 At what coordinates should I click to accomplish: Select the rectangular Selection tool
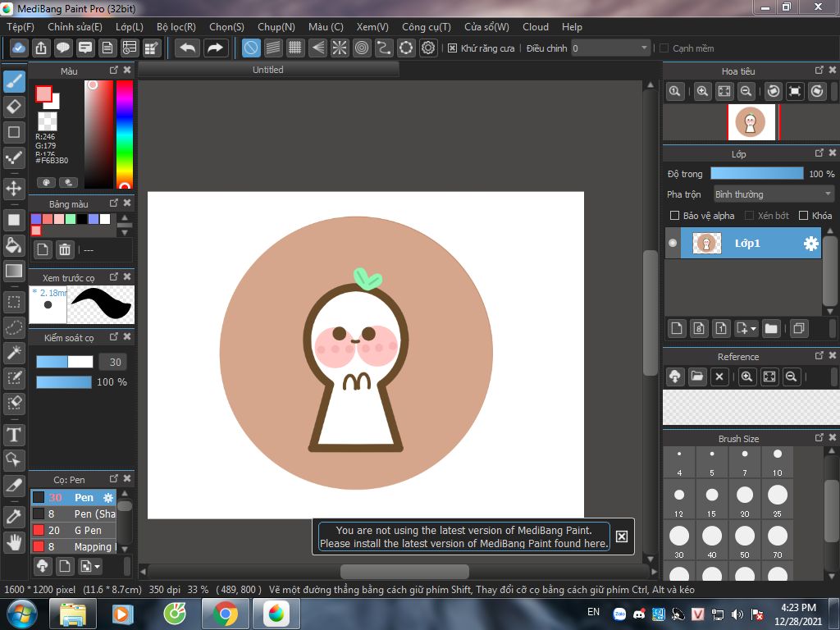pos(15,302)
